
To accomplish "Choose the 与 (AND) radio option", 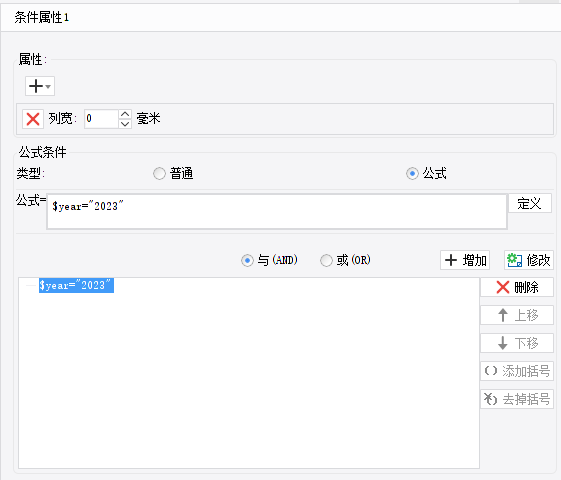I will click(x=247, y=260).
